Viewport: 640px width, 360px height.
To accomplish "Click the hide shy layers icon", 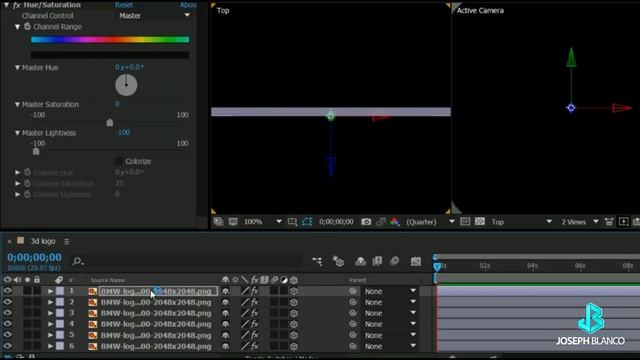I will (360, 261).
